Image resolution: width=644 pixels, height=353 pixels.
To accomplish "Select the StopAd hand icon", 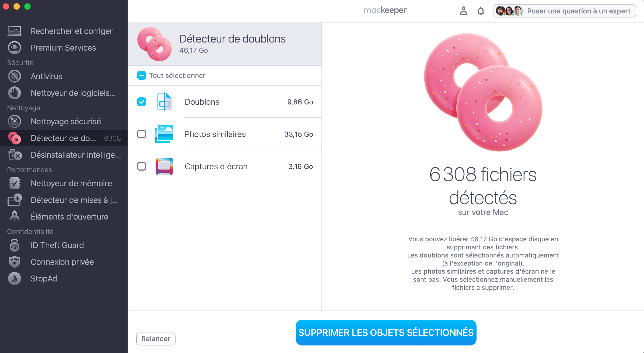I will [14, 278].
